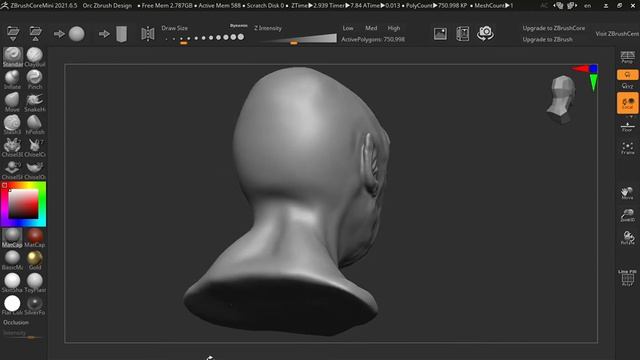Image resolution: width=640 pixels, height=360 pixels.
Task: Toggle the orange rotation axis button
Action: (x=627, y=75)
